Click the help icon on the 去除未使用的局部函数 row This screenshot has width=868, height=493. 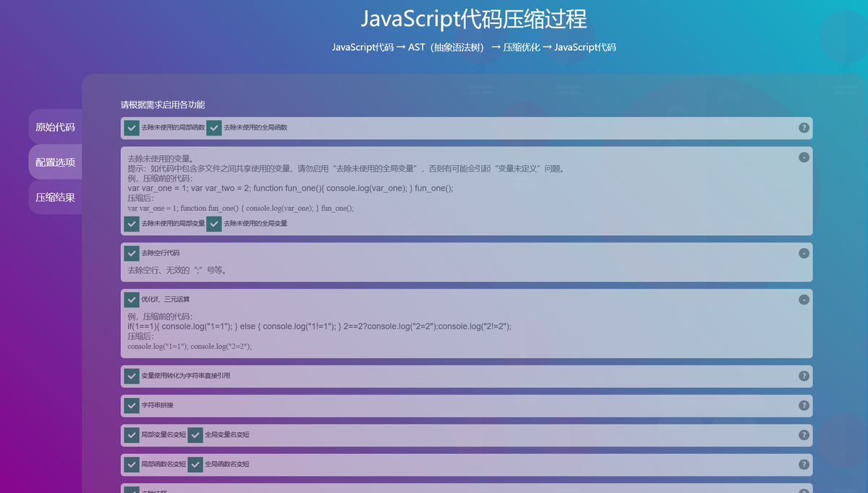(x=803, y=127)
